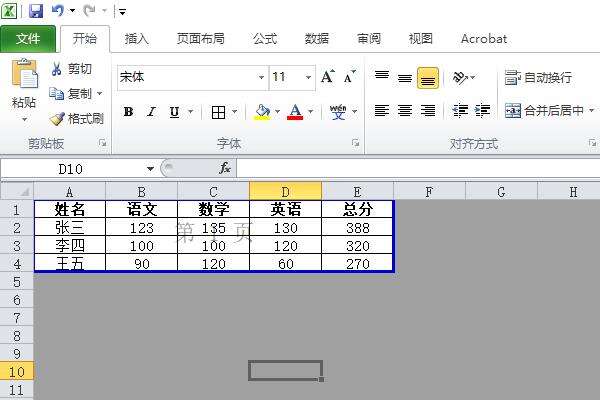The width and height of the screenshot is (600, 400).
Task: Click the Save icon in quick access toolbar
Action: 36,10
